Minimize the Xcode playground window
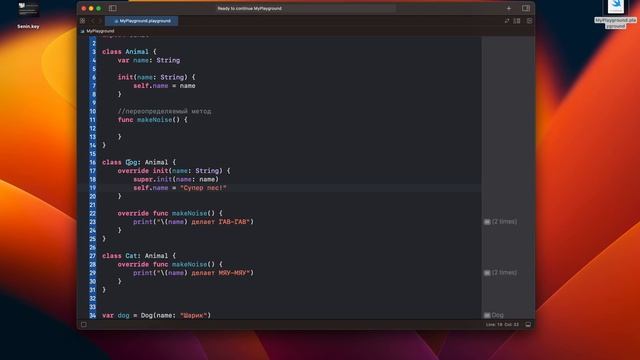The image size is (640, 360). (91, 8)
